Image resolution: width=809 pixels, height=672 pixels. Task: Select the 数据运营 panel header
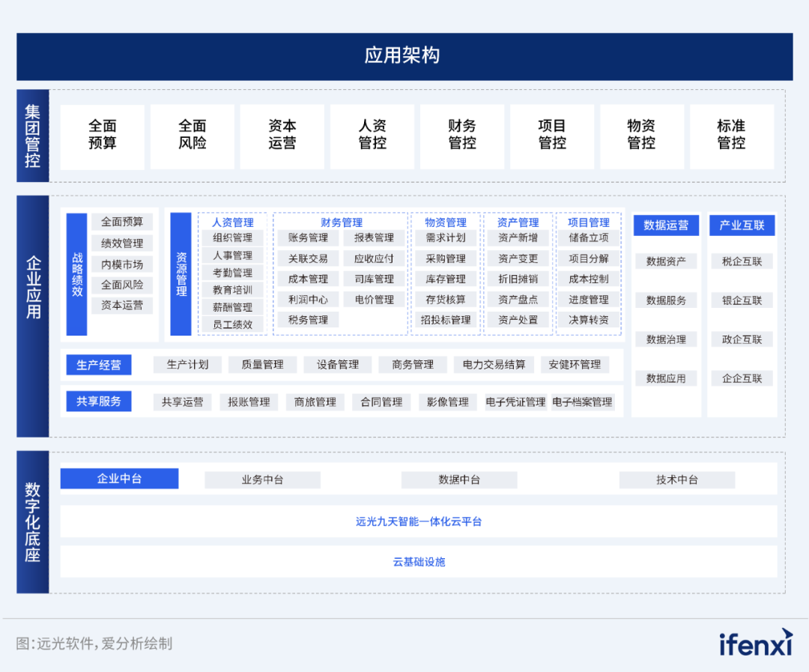(x=665, y=225)
